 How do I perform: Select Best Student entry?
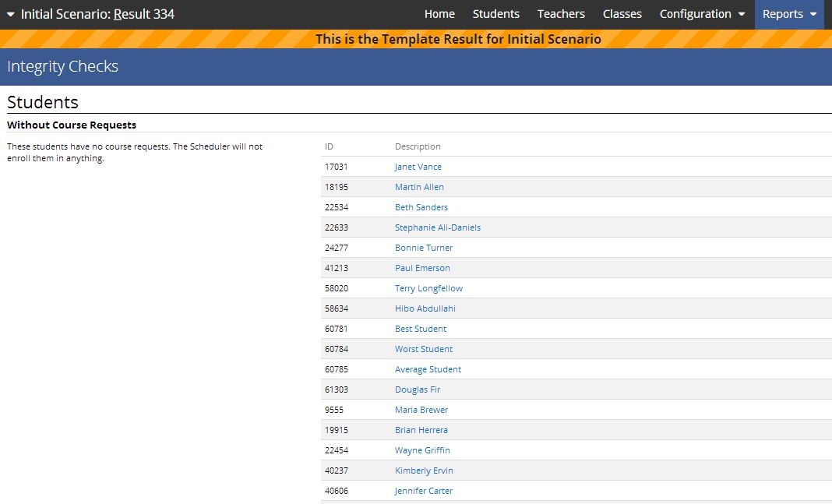pyautogui.click(x=420, y=328)
